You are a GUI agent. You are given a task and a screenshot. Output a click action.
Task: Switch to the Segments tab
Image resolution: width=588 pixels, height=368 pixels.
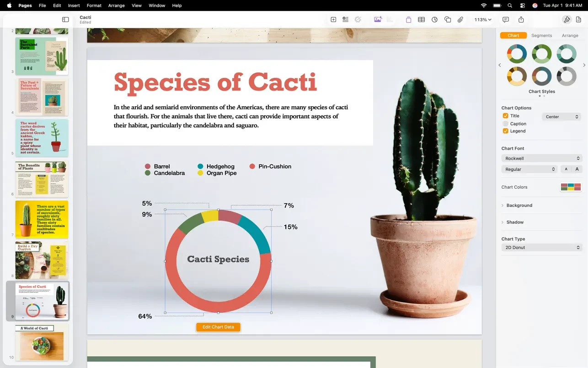pyautogui.click(x=541, y=35)
